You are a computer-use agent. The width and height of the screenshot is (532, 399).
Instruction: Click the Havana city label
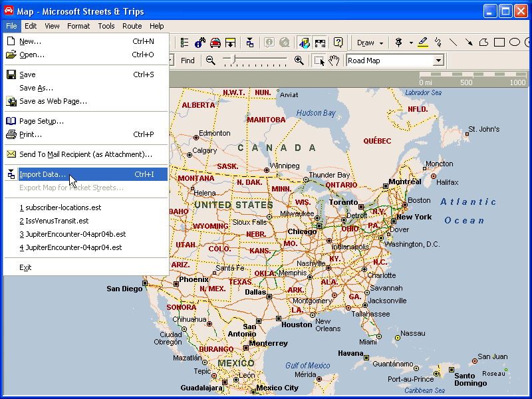[351, 353]
